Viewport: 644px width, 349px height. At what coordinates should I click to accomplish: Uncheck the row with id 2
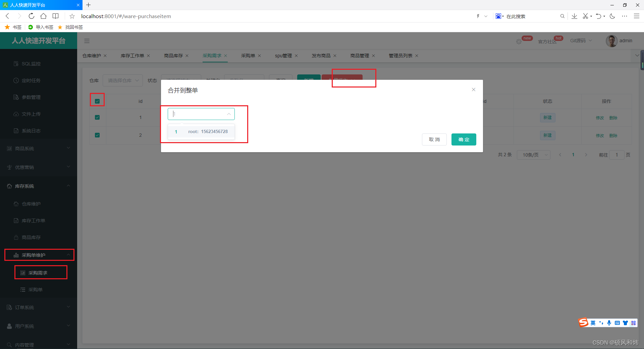tap(97, 135)
